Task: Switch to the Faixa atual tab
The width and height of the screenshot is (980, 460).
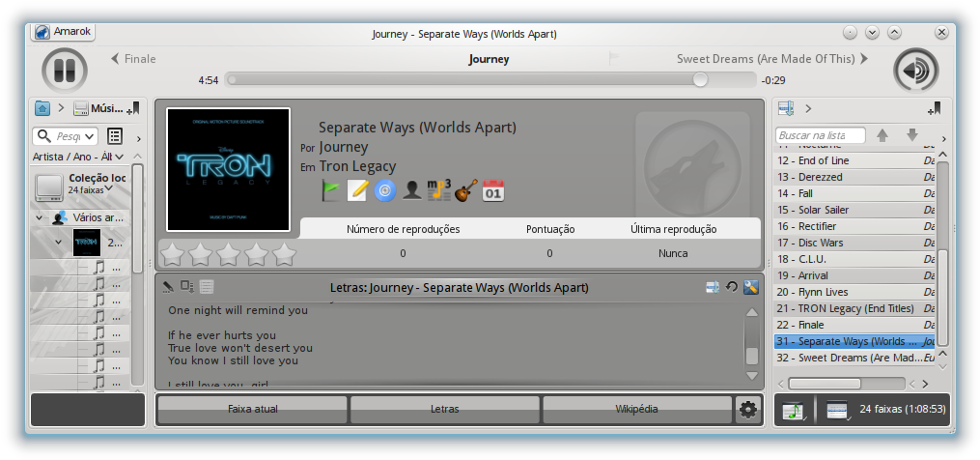Action: [252, 409]
